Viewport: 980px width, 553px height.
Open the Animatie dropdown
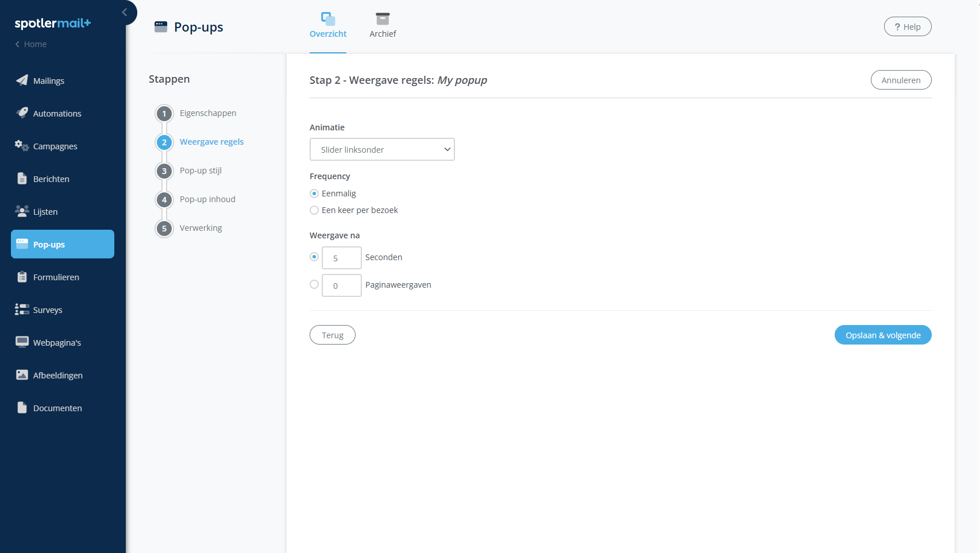pyautogui.click(x=382, y=149)
